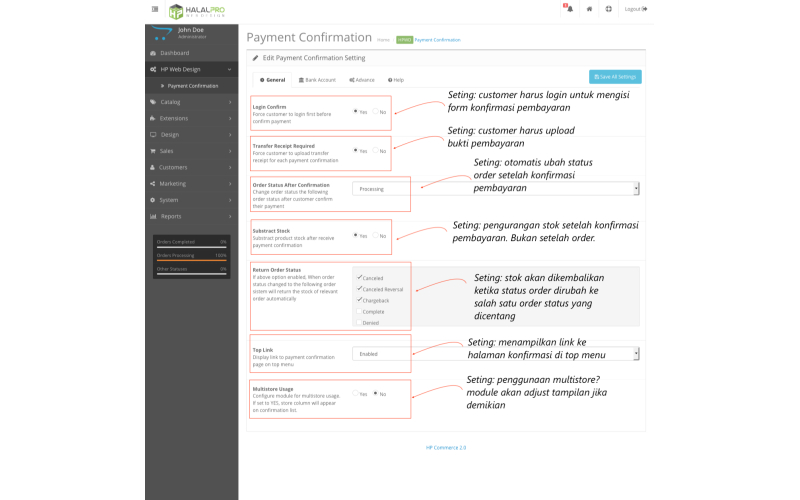This screenshot has width=800, height=500.
Task: Log out of the admin panel
Action: tap(636, 9)
